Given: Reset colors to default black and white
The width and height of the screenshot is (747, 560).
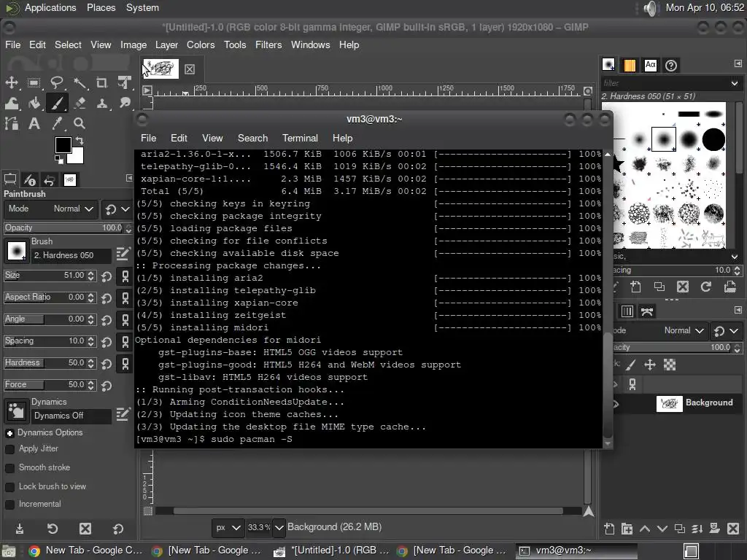Looking at the screenshot, I should click(58, 159).
